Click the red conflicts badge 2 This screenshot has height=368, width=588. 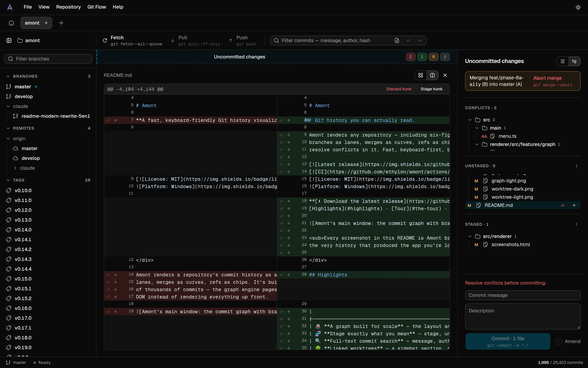click(411, 57)
